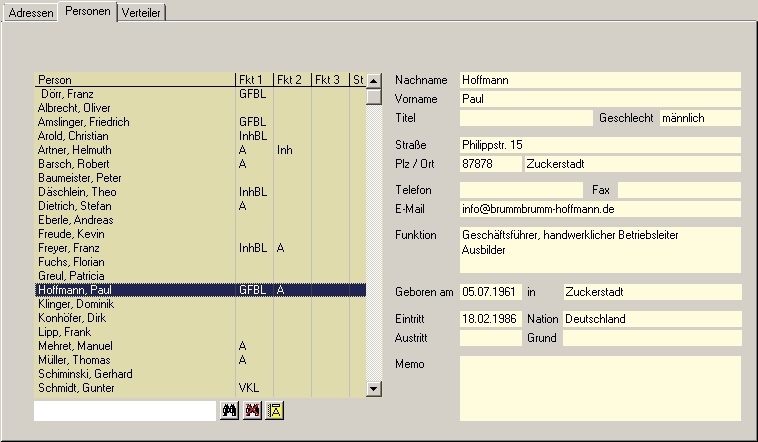Choose Greul, Patricia from the person list

pos(71,276)
